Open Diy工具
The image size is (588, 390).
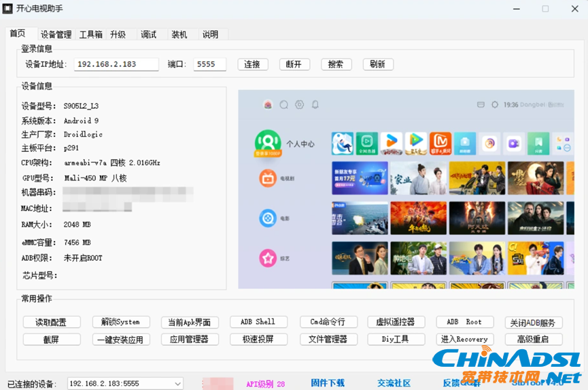click(x=396, y=340)
